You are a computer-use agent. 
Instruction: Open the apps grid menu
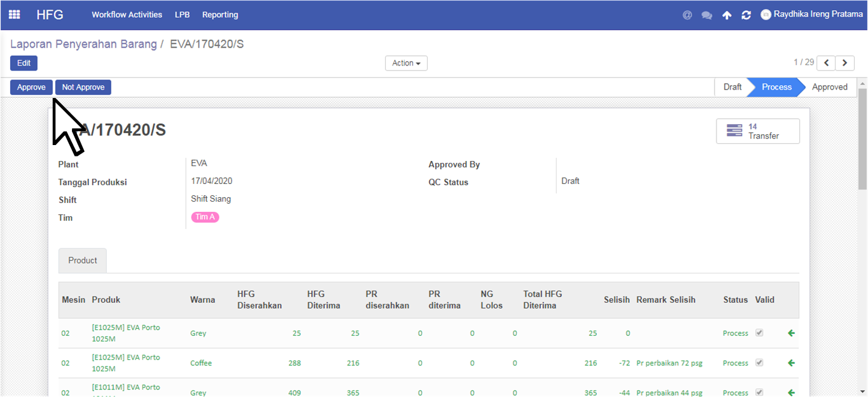[x=14, y=15]
